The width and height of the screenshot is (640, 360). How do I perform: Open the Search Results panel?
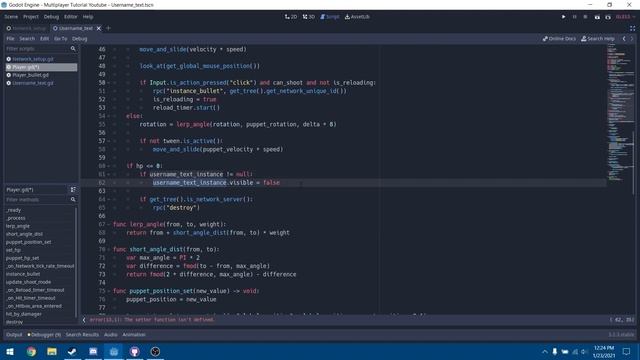[82, 335]
